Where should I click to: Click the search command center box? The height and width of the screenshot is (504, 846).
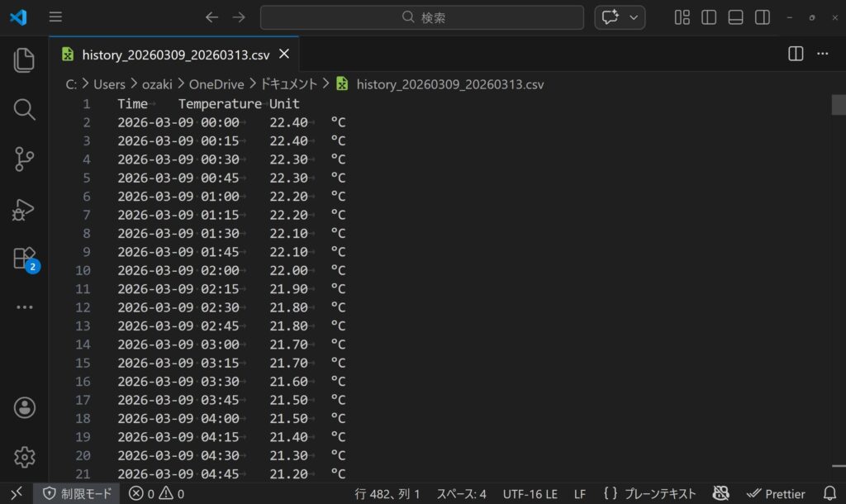pos(421,17)
